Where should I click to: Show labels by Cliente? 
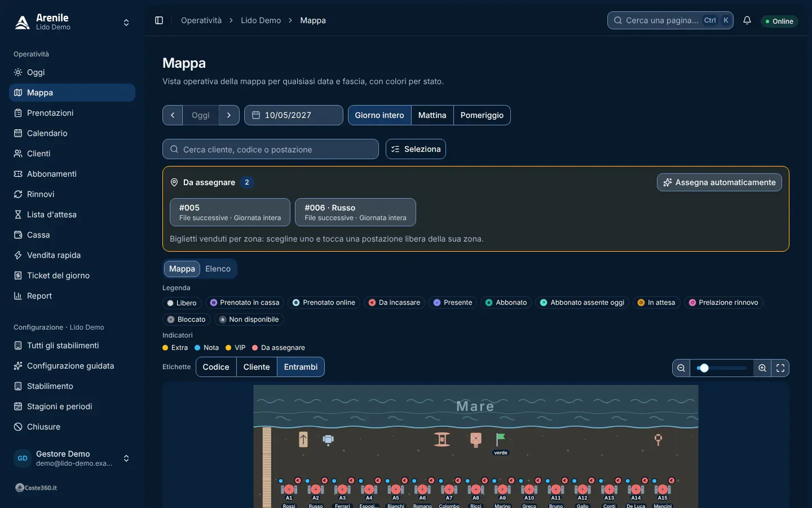pyautogui.click(x=257, y=367)
